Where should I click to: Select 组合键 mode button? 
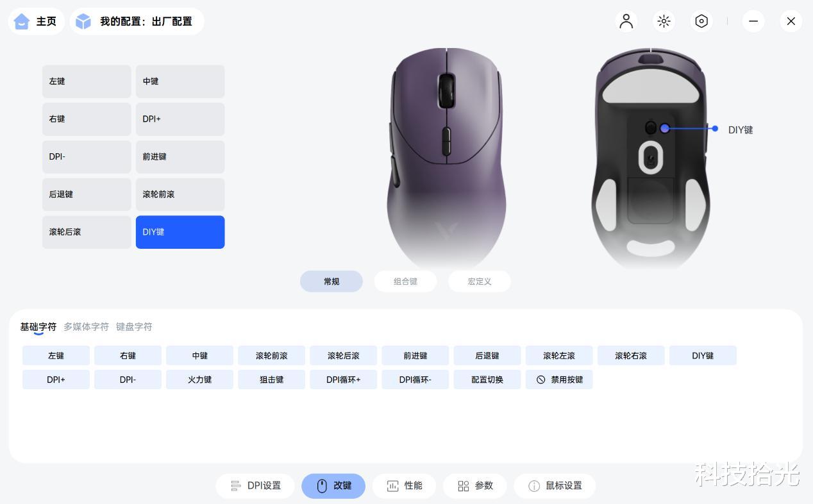tap(405, 281)
